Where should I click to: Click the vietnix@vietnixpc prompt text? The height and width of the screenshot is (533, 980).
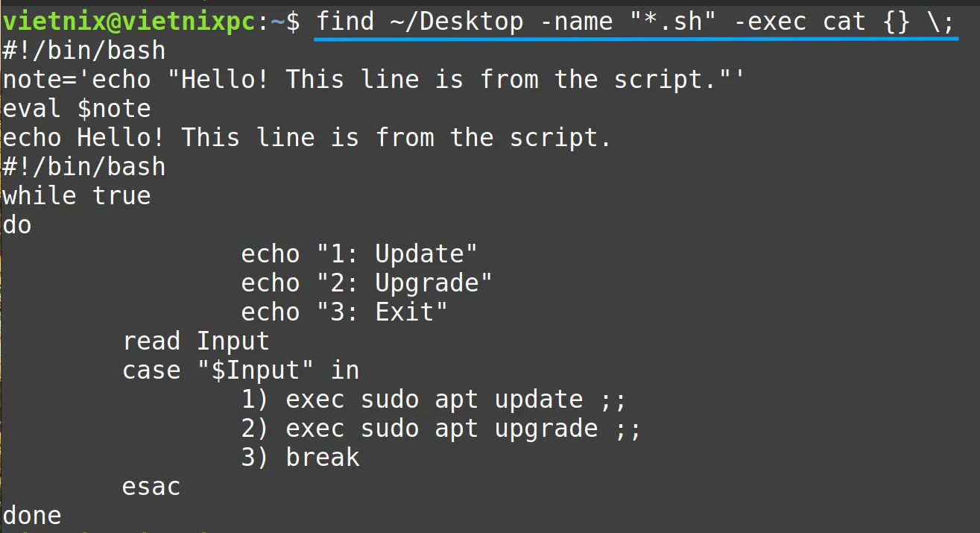(x=129, y=22)
